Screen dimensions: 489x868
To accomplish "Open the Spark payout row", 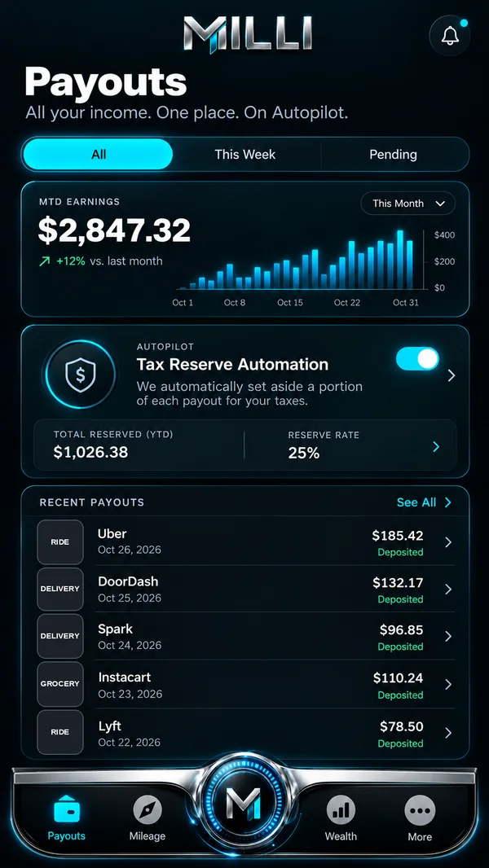I will [x=246, y=636].
